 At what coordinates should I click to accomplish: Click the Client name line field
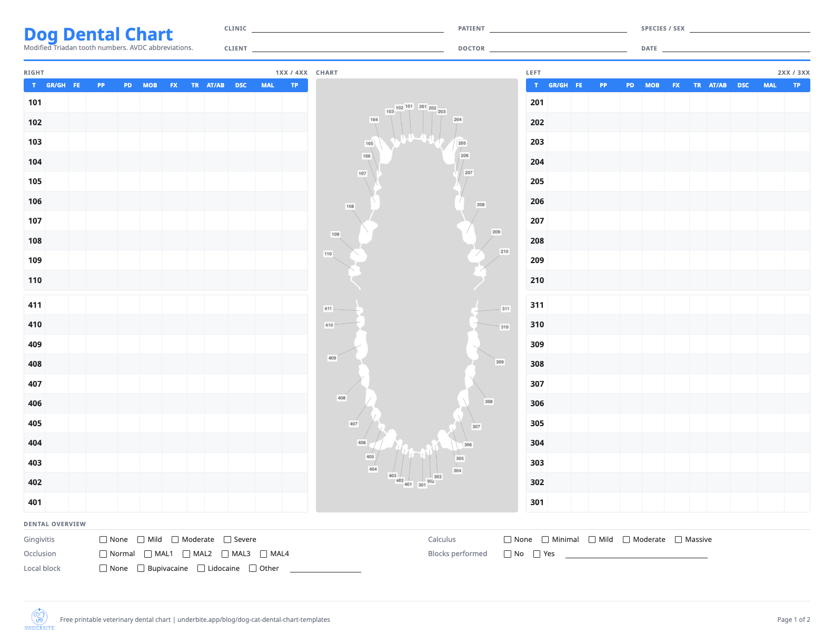tap(347, 48)
